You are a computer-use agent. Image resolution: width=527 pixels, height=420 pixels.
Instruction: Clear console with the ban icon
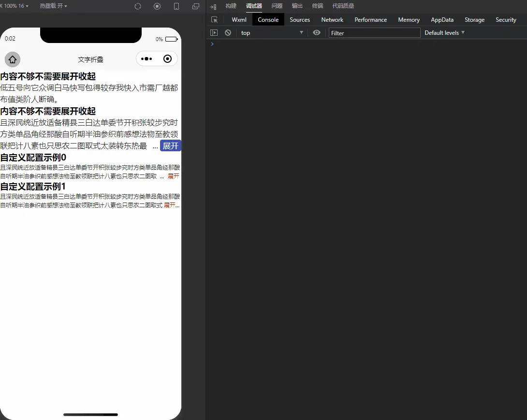pyautogui.click(x=228, y=33)
